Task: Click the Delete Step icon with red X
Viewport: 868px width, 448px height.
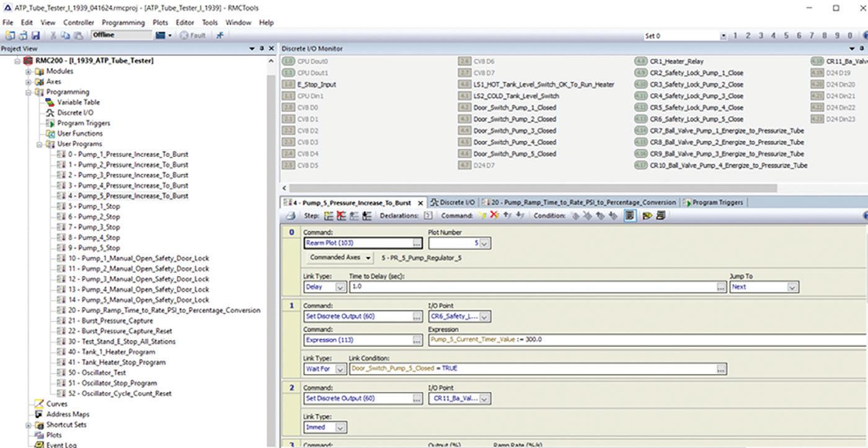Action: 341,216
